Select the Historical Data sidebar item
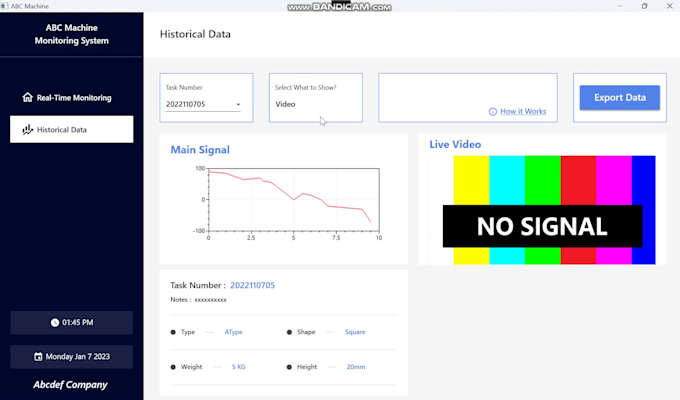 coord(72,129)
